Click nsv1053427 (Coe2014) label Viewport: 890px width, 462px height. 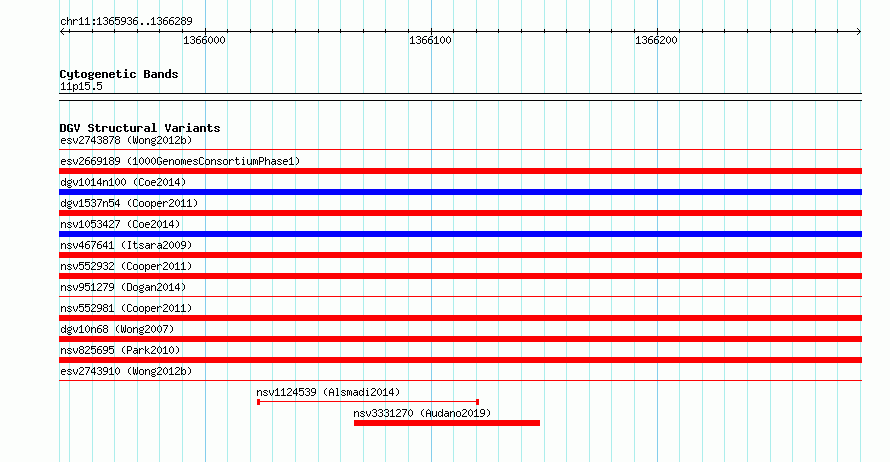pyautogui.click(x=120, y=224)
